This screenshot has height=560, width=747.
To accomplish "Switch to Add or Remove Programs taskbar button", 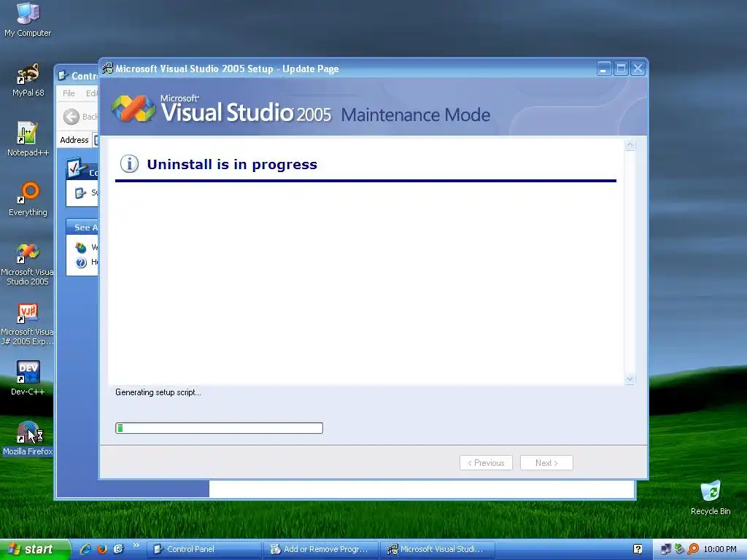I will click(321, 549).
